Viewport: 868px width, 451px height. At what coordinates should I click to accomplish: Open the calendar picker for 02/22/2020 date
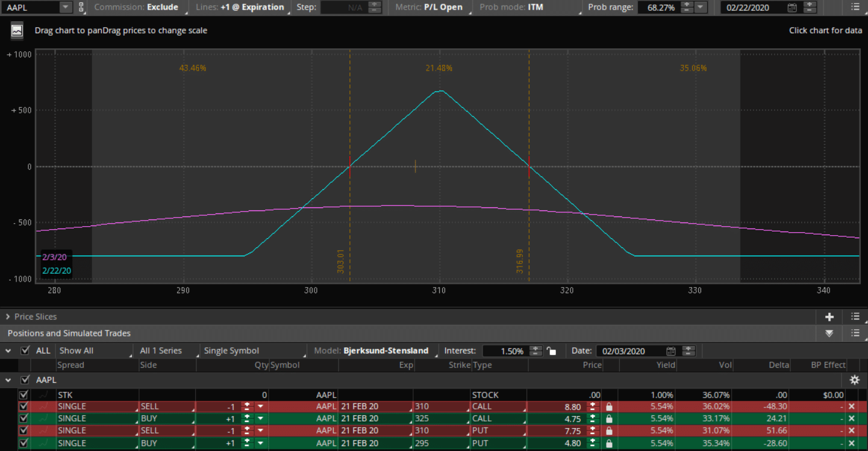point(792,8)
